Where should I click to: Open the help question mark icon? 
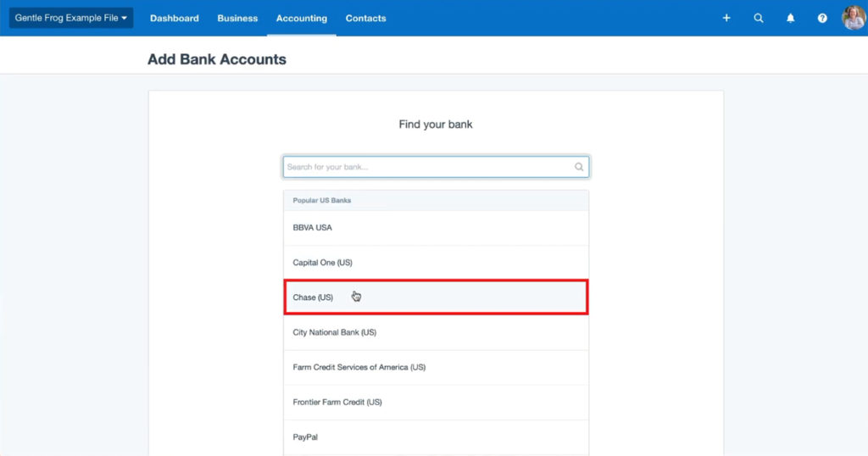click(x=822, y=19)
